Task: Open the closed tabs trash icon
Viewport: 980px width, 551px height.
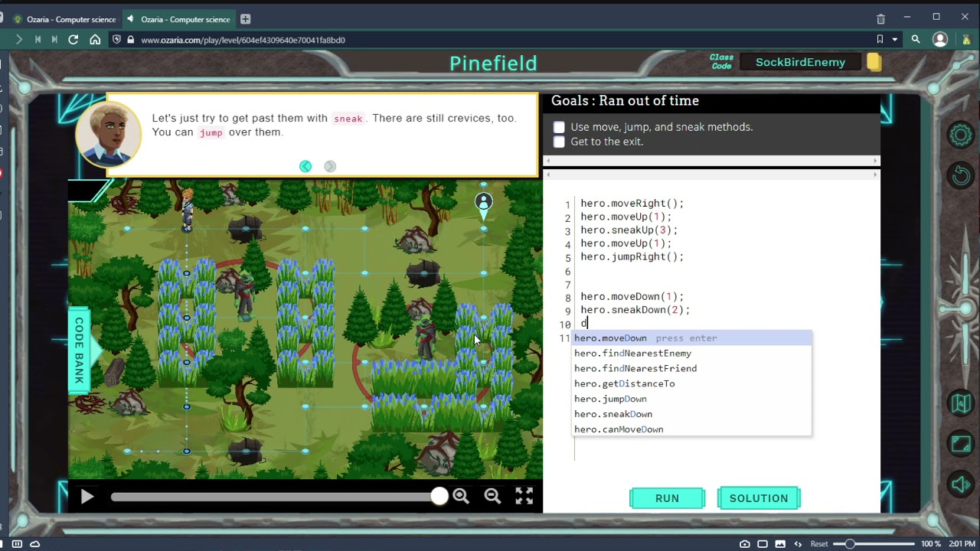Action: (880, 18)
